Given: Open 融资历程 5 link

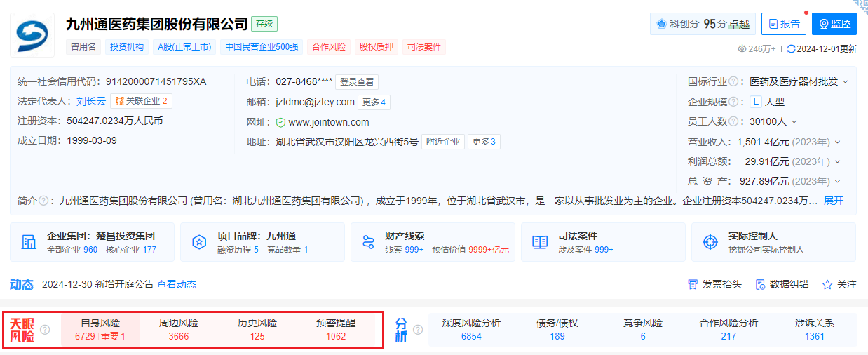Looking at the screenshot, I should pos(238,250).
